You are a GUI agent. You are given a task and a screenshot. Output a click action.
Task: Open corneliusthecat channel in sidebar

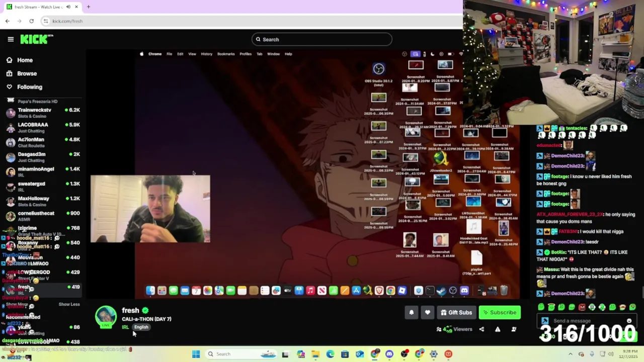click(43, 216)
